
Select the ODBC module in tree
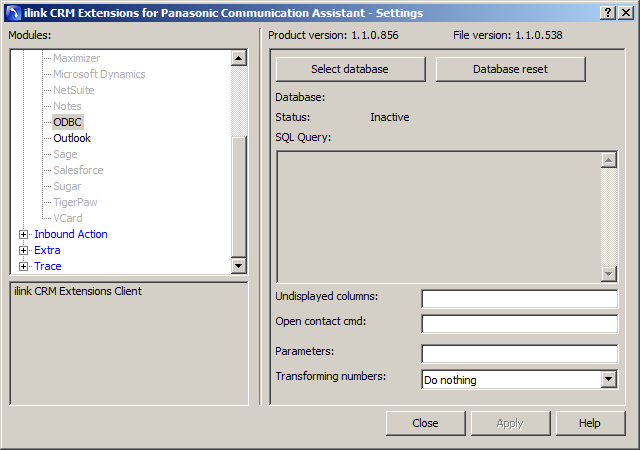(67, 122)
